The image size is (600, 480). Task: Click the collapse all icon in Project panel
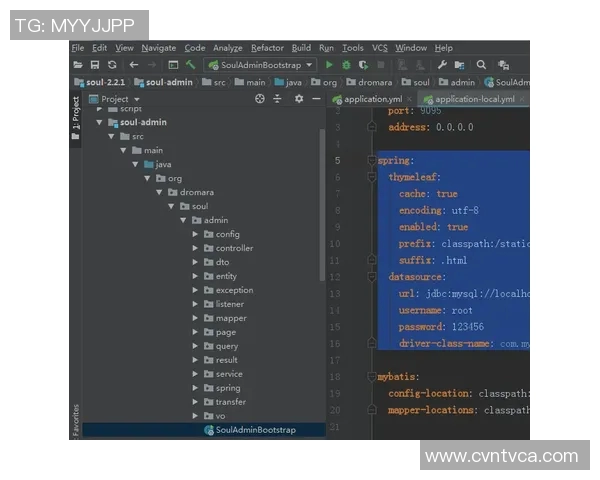279,99
